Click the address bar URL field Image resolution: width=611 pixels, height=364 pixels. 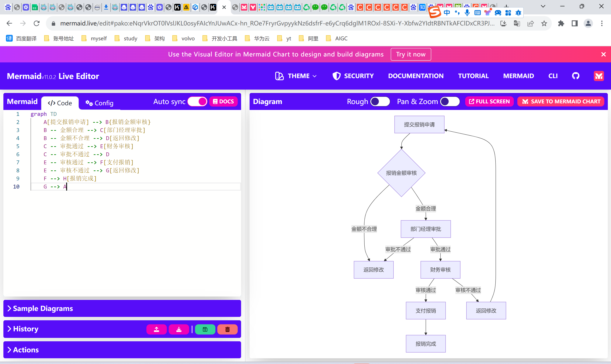point(277,23)
